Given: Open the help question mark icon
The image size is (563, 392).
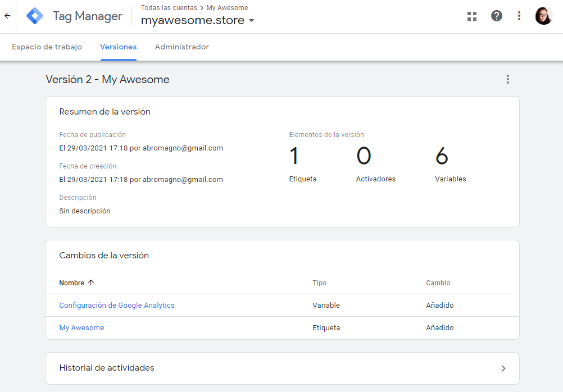Looking at the screenshot, I should coord(497,16).
